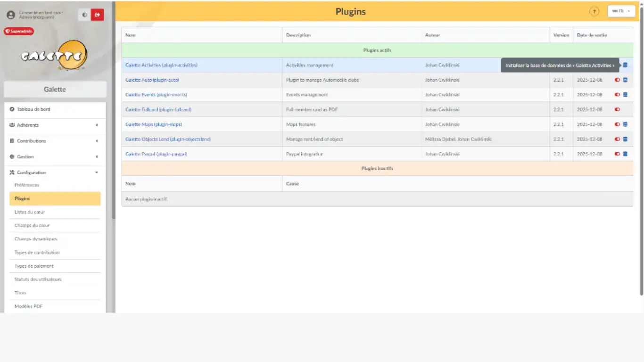Click the "Version" column header
644x362 pixels.
[561, 35]
